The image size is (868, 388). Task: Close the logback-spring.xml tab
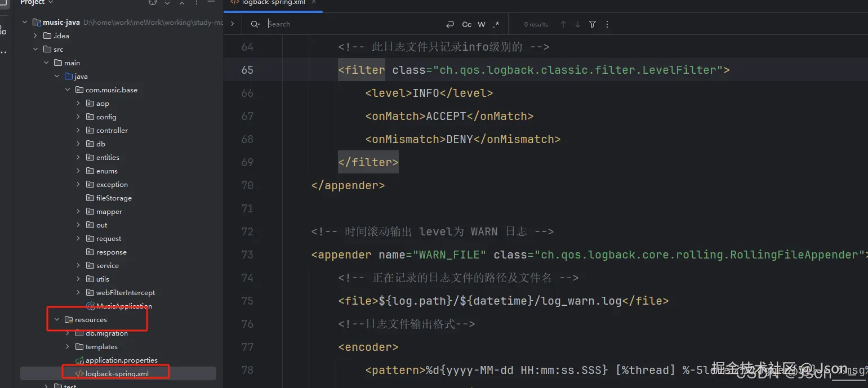[x=314, y=2]
